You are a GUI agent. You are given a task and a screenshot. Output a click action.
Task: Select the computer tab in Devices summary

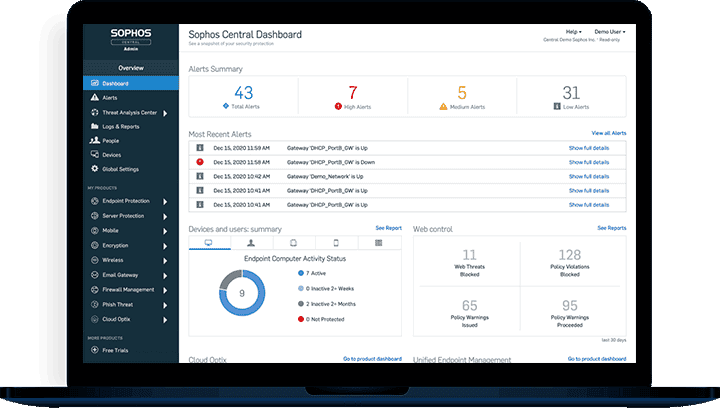pos(209,243)
